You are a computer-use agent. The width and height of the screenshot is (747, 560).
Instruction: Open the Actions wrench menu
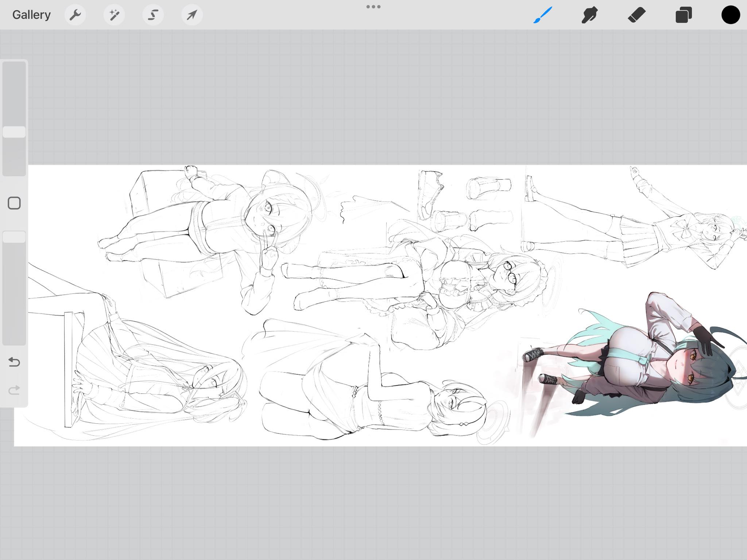tap(75, 15)
